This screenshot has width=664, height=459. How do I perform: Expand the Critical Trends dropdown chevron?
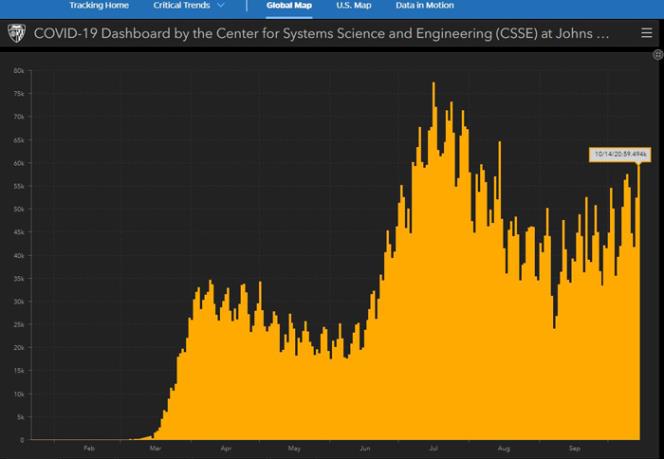click(x=220, y=6)
